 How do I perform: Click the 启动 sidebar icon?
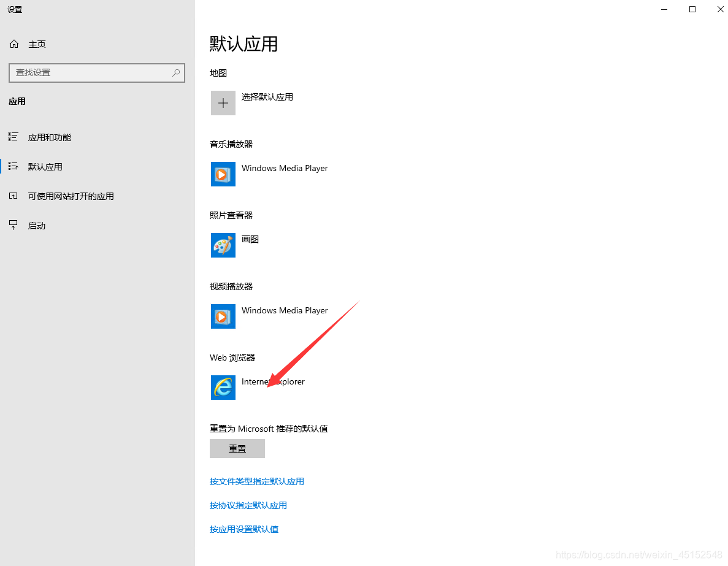point(13,225)
